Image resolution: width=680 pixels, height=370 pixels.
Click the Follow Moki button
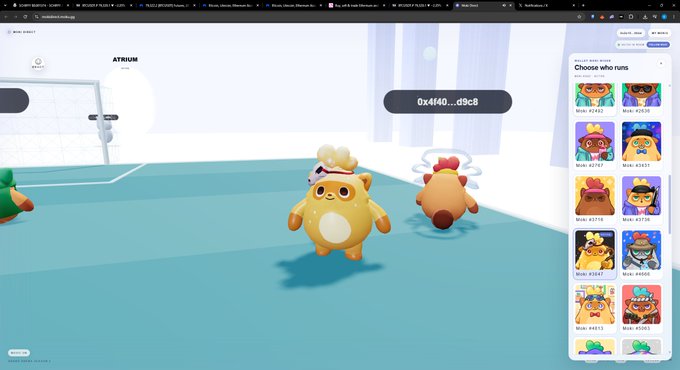pyautogui.click(x=658, y=45)
